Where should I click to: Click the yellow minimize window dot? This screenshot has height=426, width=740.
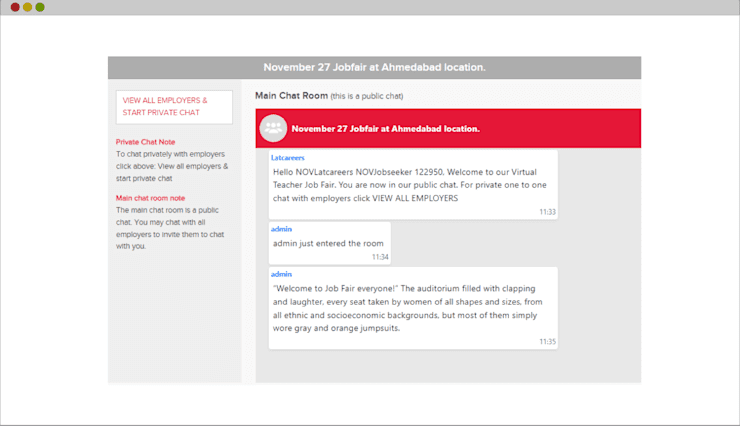(x=27, y=7)
